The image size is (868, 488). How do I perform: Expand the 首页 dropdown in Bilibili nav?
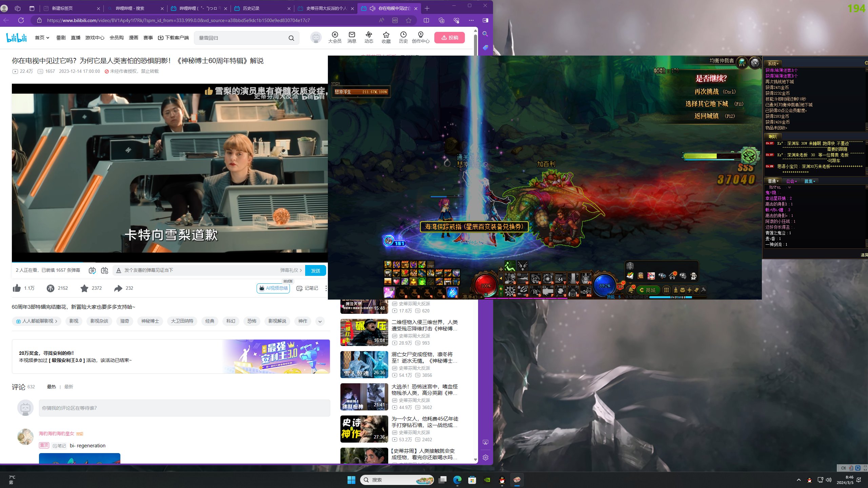pyautogui.click(x=42, y=38)
